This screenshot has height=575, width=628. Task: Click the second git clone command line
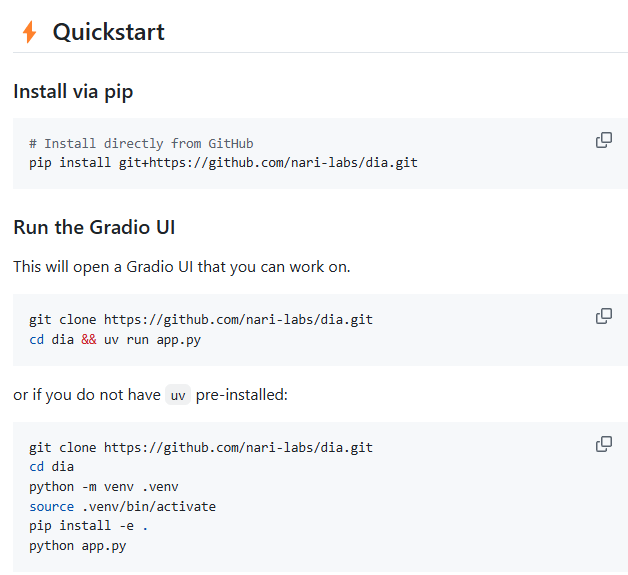[201, 447]
